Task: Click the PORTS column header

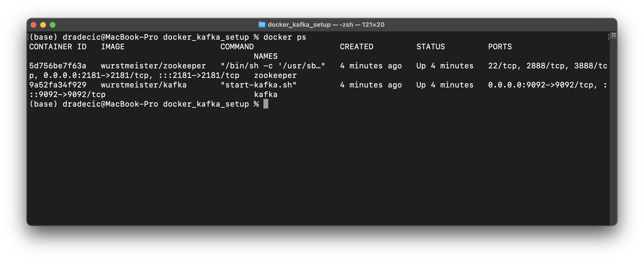Action: [x=500, y=47]
